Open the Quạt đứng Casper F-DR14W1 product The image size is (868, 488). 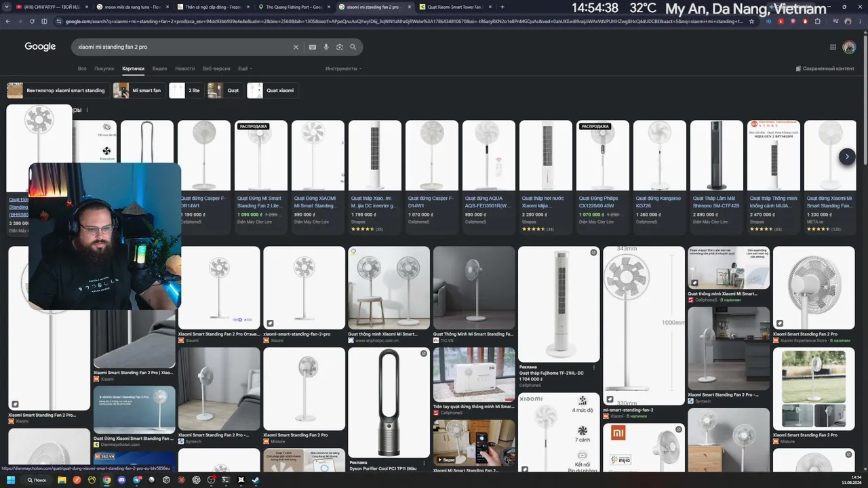pos(204,177)
